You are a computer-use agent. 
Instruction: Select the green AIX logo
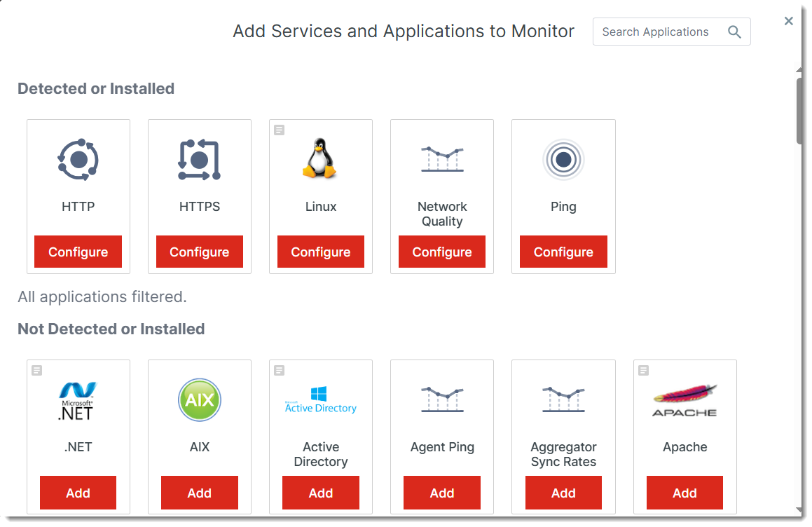[x=200, y=400]
